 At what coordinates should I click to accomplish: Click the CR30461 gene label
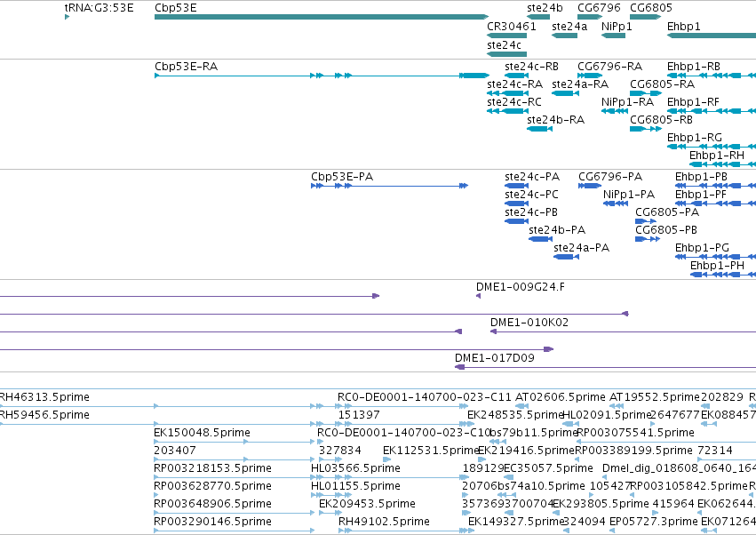pos(511,27)
